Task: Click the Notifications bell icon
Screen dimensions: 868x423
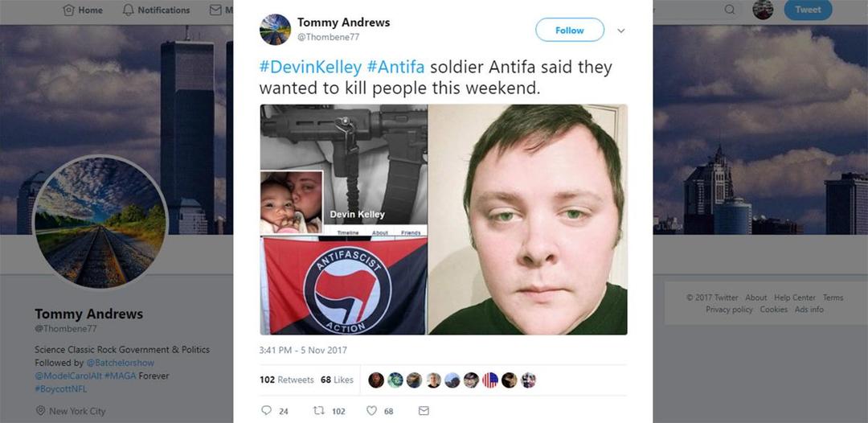Action: coord(129,10)
